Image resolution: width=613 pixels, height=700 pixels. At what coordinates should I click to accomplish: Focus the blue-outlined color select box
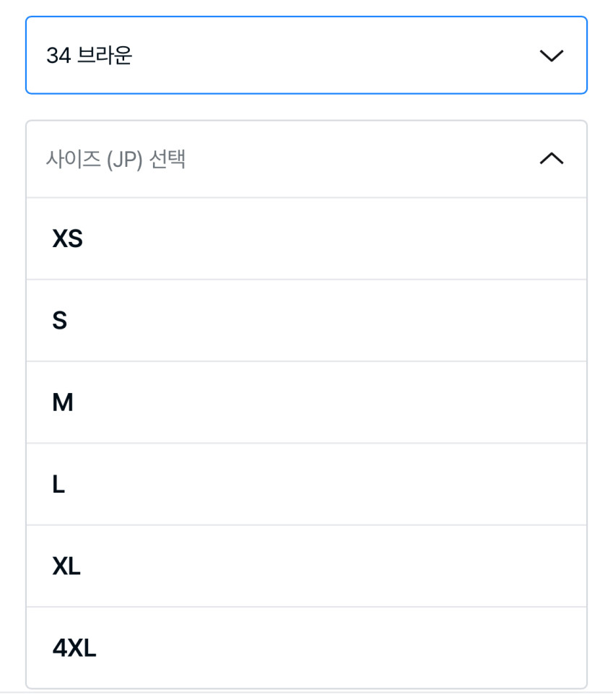pyautogui.click(x=306, y=56)
